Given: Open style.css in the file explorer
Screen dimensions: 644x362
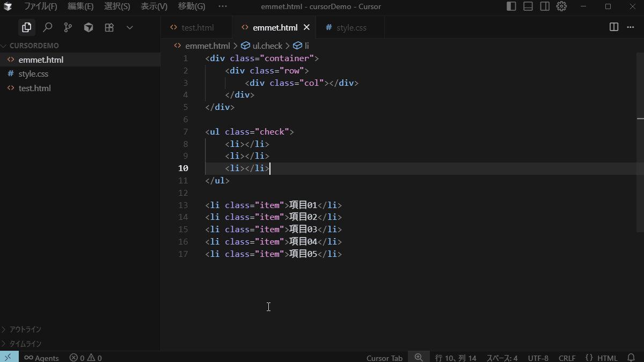Looking at the screenshot, I should coord(80,74).
